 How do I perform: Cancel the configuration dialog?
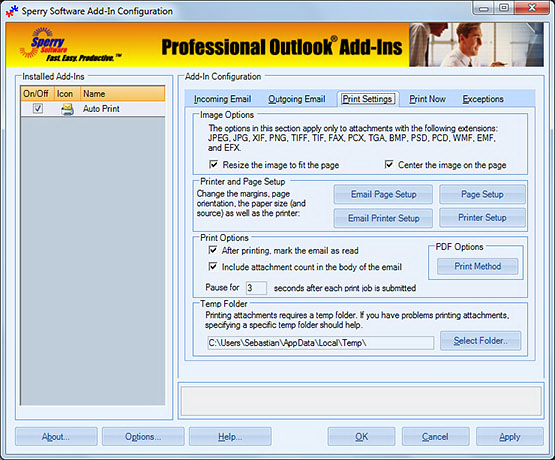[435, 437]
